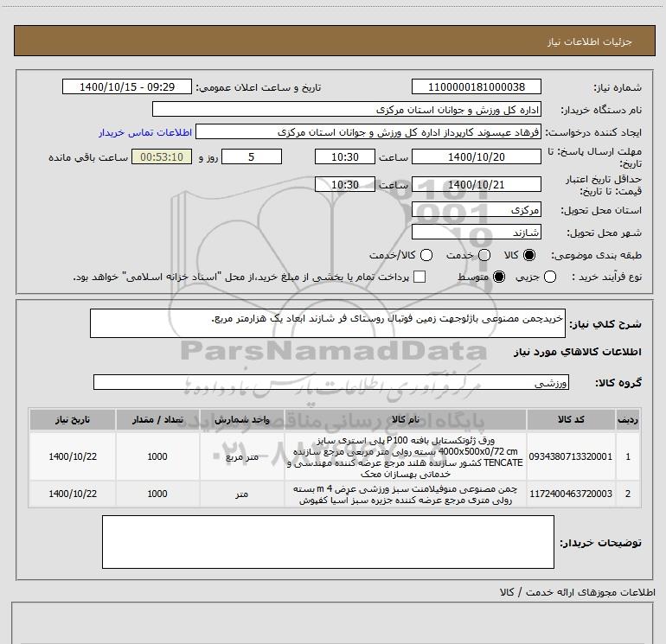This screenshot has width=666, height=644.
Task: Click the شرح کلی نیاز description box
Action: [328, 323]
